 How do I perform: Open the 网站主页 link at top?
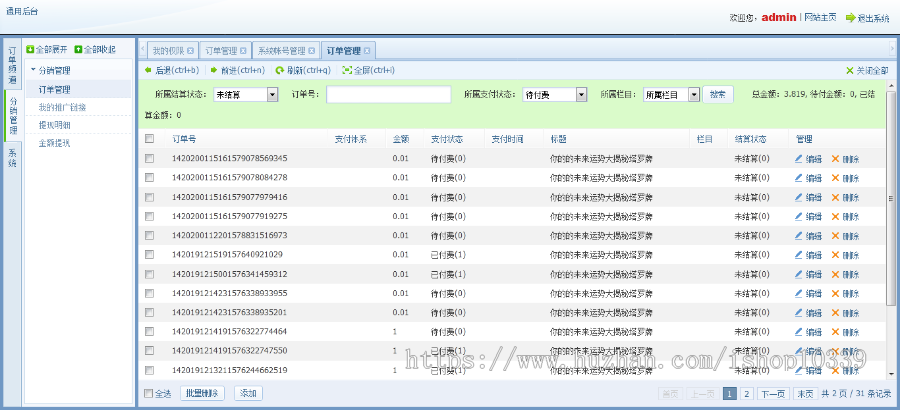820,18
